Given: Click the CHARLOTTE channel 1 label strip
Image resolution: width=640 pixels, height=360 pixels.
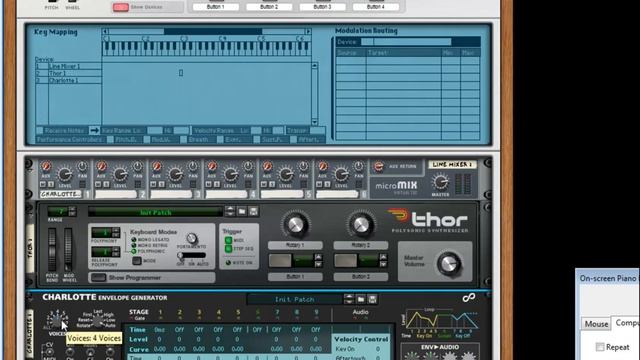Looking at the screenshot, I should click(61, 194).
